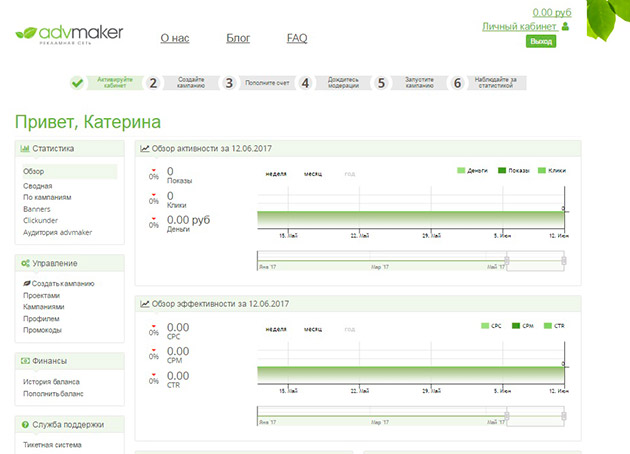
Task: Toggle the Показы legend in the activity chart
Action: click(x=514, y=171)
